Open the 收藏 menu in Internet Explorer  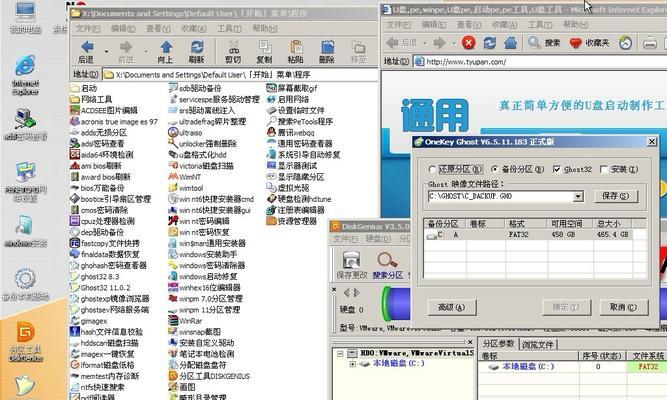point(505,25)
